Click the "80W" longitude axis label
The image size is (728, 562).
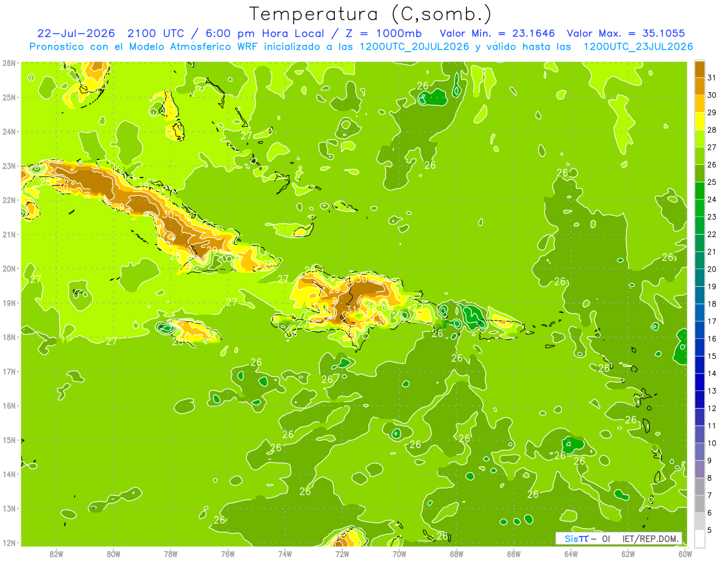[x=113, y=553]
